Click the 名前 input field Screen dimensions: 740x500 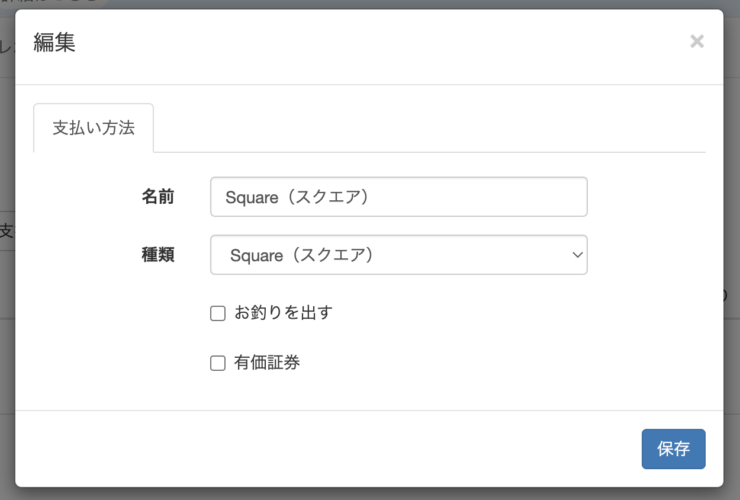pos(399,197)
